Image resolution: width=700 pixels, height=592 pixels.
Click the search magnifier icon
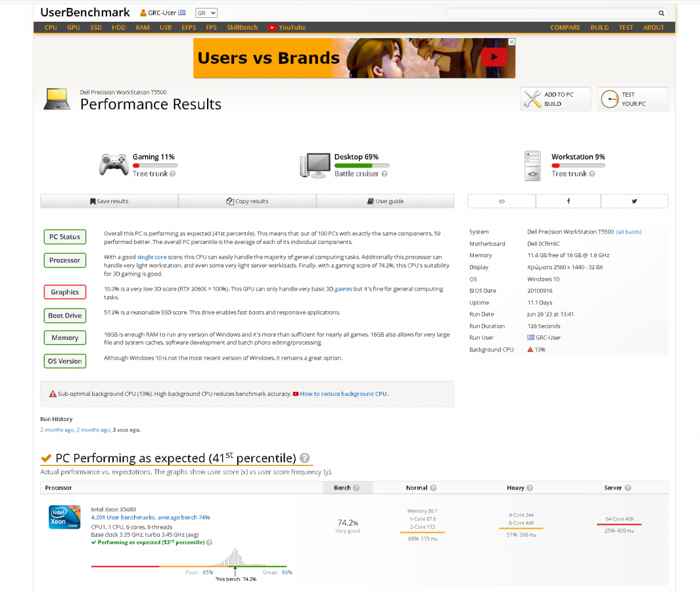[x=661, y=13]
